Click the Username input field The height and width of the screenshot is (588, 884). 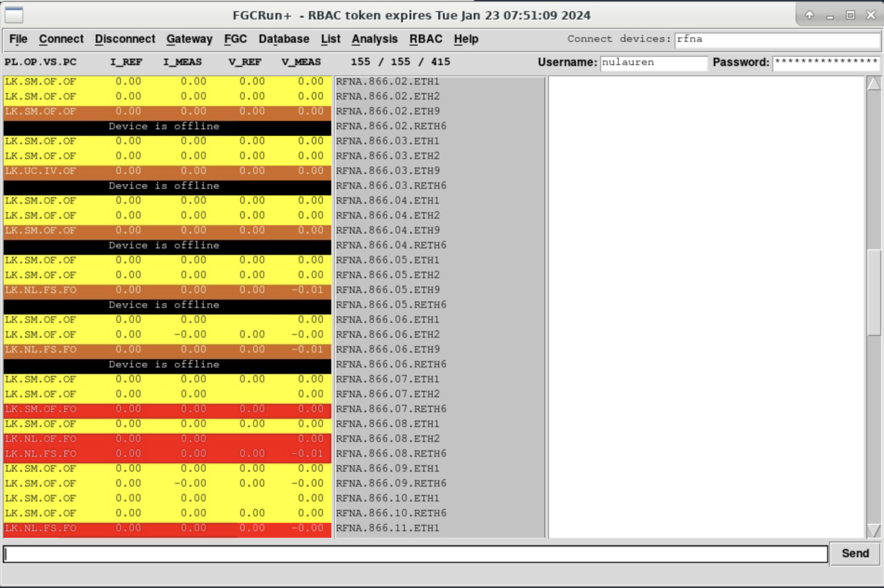click(x=654, y=63)
